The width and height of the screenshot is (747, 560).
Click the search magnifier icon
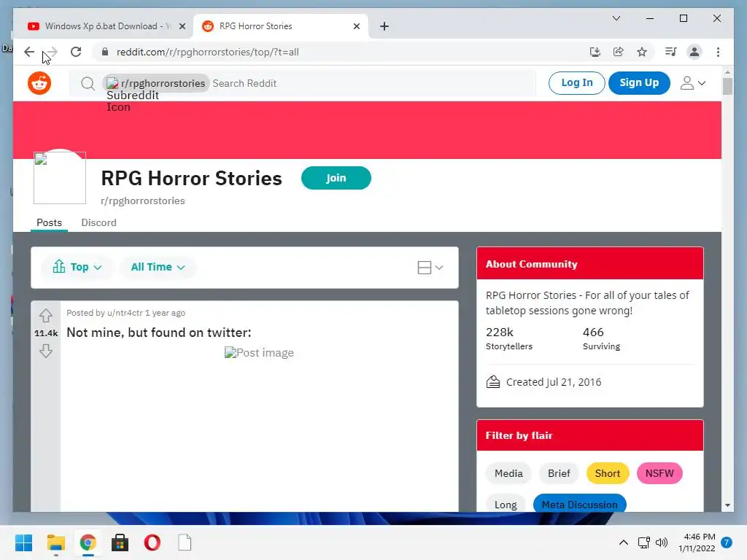(88, 84)
